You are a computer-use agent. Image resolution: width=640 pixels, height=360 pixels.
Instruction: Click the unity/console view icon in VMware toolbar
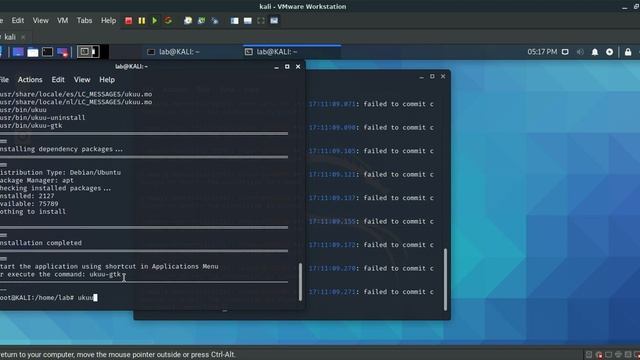click(274, 20)
